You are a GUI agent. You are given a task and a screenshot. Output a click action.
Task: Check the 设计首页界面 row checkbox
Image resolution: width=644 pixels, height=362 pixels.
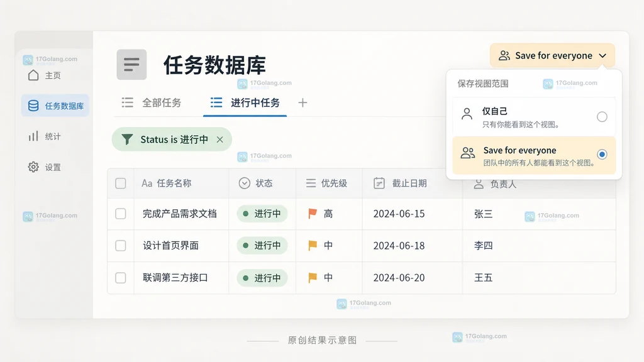pos(120,246)
